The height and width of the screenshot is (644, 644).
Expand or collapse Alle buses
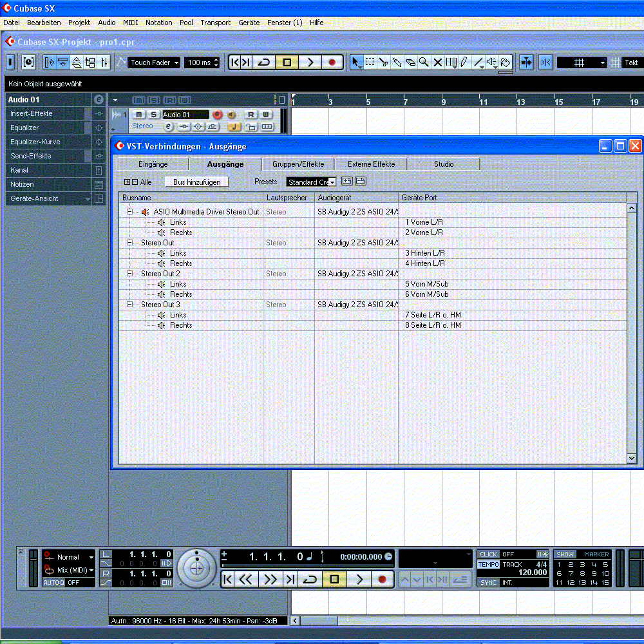click(x=138, y=182)
